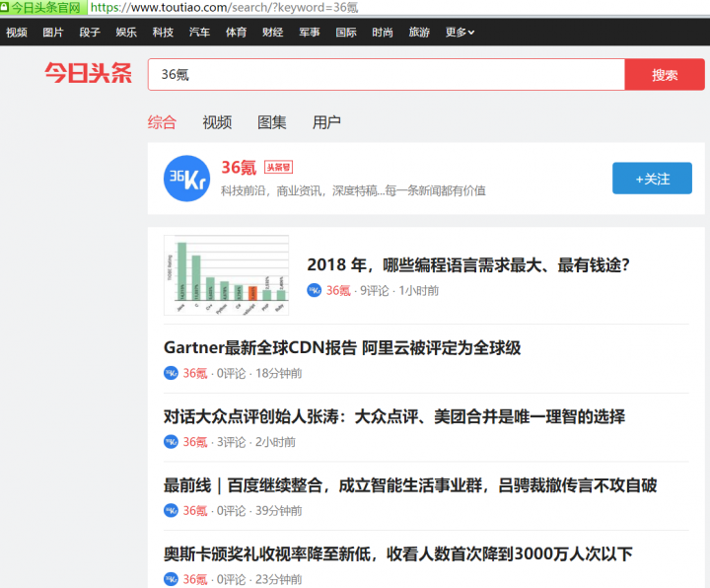710x588 pixels.
Task: Open the 36Kr blue circular avatar
Action: point(186,179)
